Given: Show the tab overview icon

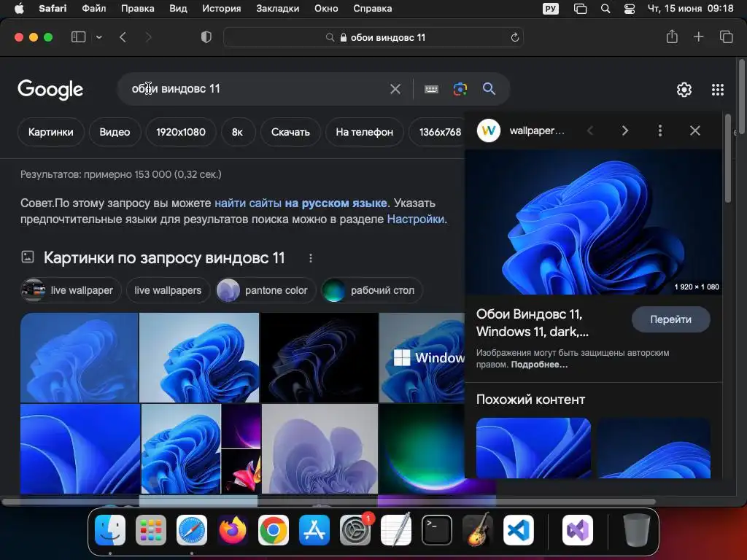Looking at the screenshot, I should [x=726, y=36].
